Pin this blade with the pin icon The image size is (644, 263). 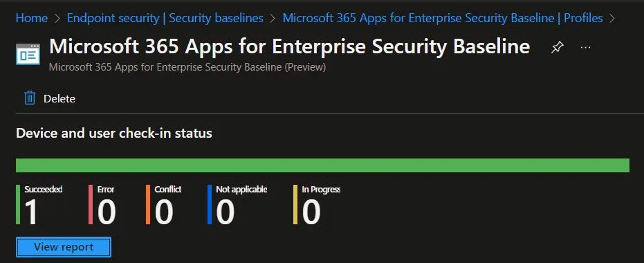[557, 48]
